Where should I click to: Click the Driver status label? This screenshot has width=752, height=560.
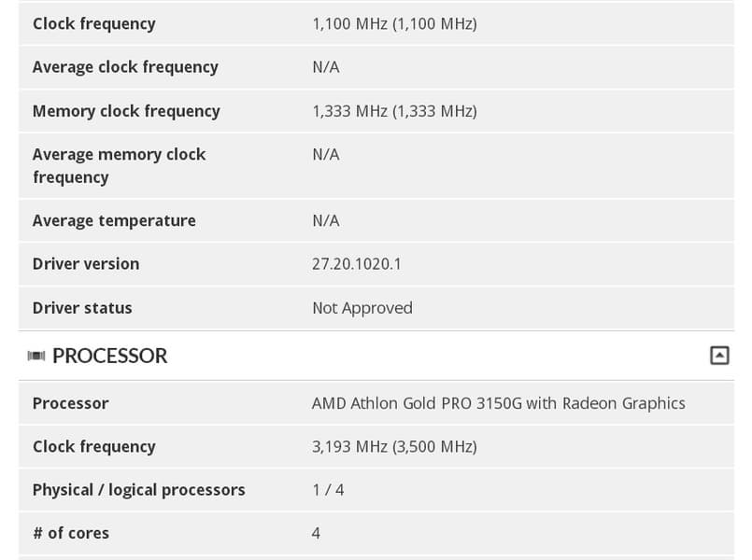[x=82, y=308]
